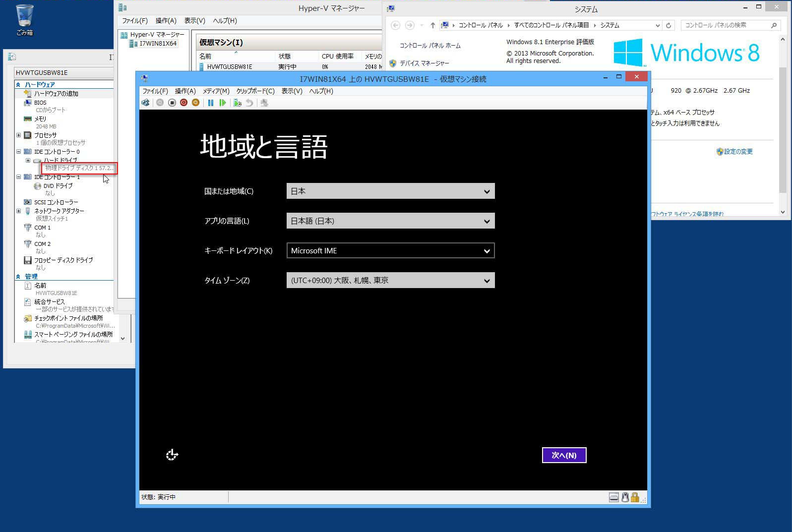Viewport: 792px width, 532px height.
Task: Click the Ease of Access icon in setup screen
Action: [172, 455]
